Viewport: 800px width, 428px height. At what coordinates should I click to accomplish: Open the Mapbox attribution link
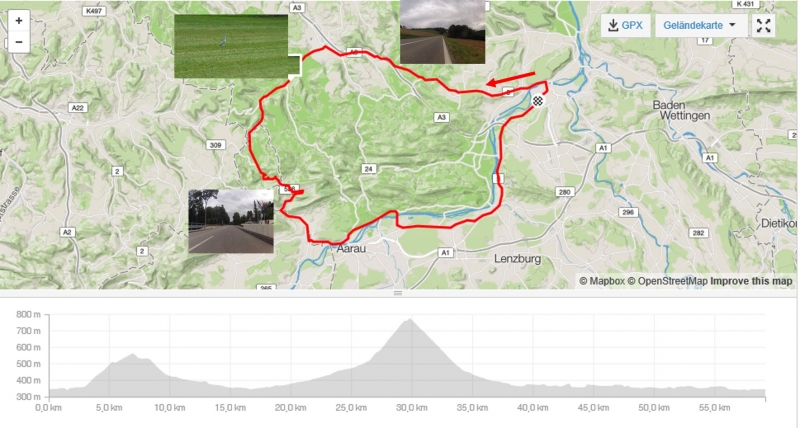(602, 281)
